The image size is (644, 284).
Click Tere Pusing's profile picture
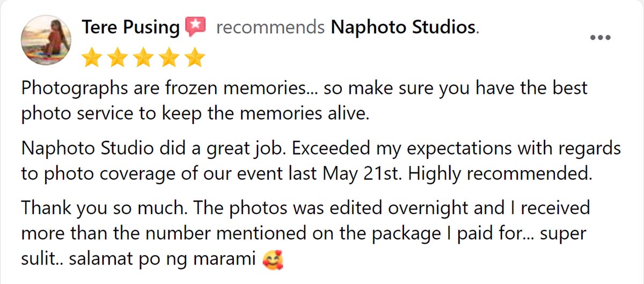pos(46,40)
